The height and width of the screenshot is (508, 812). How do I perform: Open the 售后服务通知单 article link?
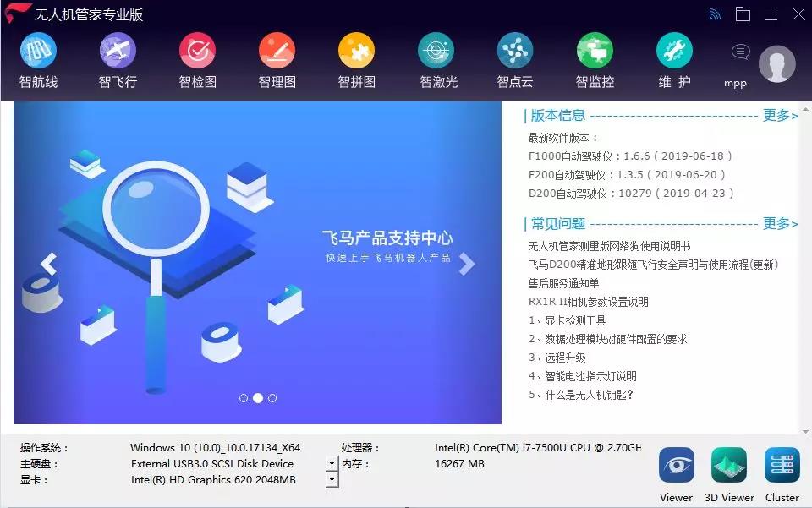point(563,283)
